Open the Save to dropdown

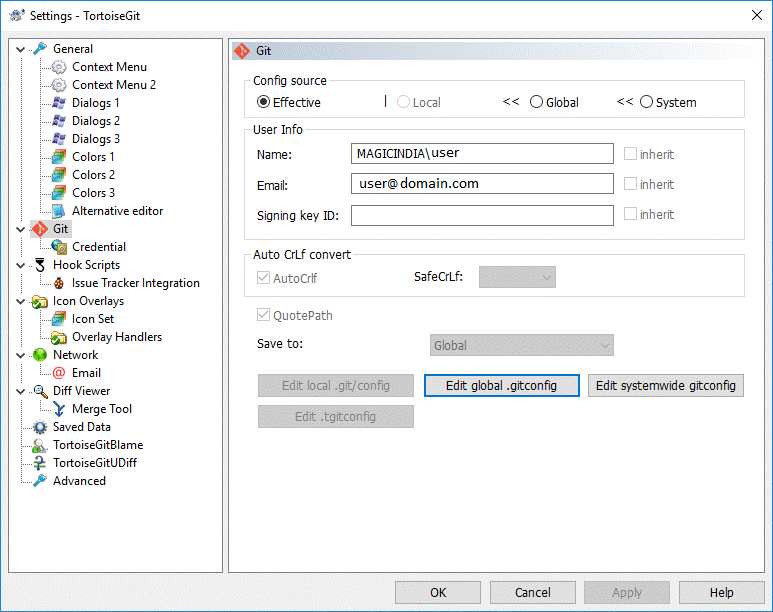click(522, 345)
